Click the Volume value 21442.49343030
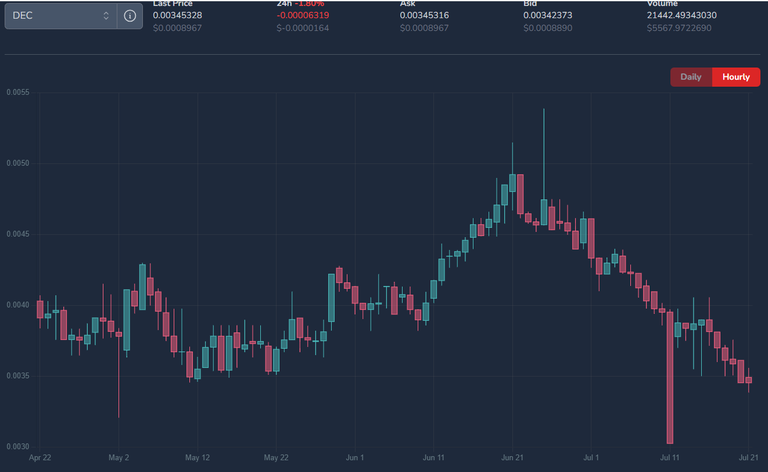This screenshot has height=472, width=768. 681,15
